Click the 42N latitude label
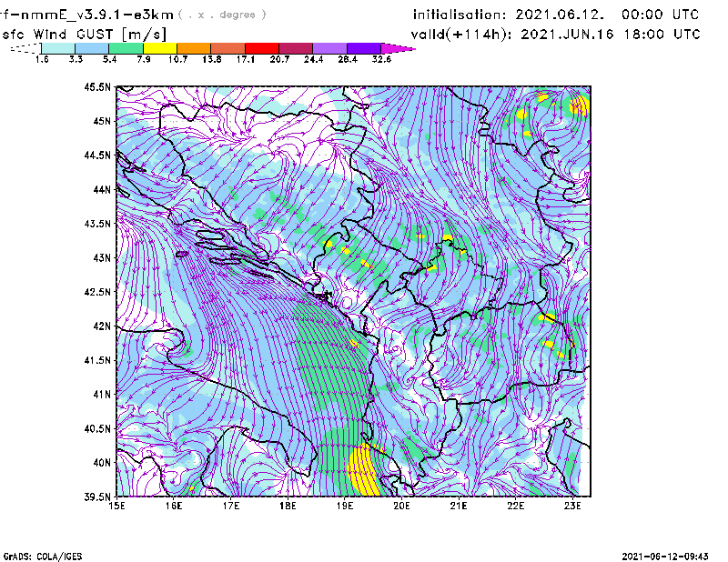 (102, 326)
